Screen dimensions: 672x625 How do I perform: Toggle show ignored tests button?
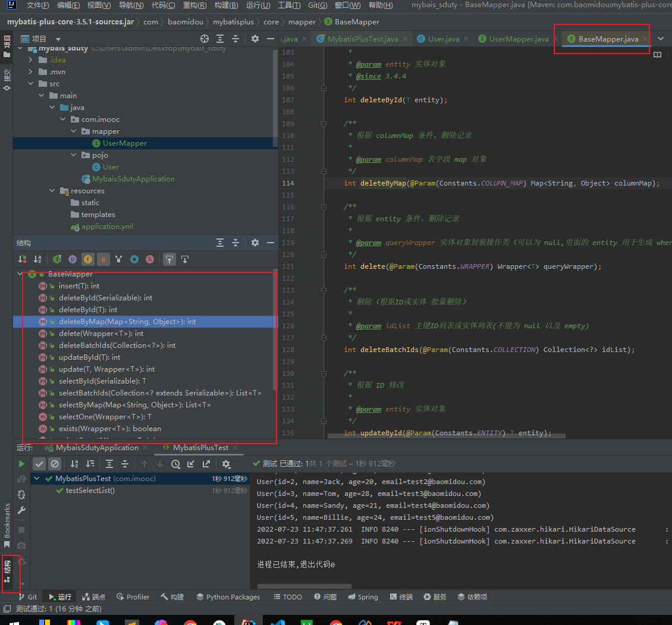[x=55, y=464]
